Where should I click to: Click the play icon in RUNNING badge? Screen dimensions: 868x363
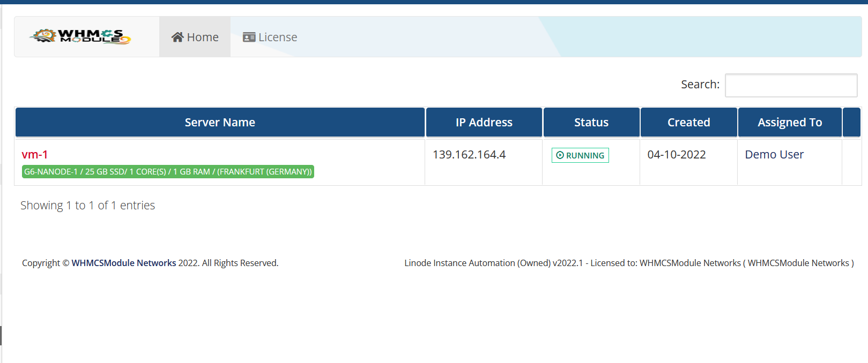click(x=560, y=155)
